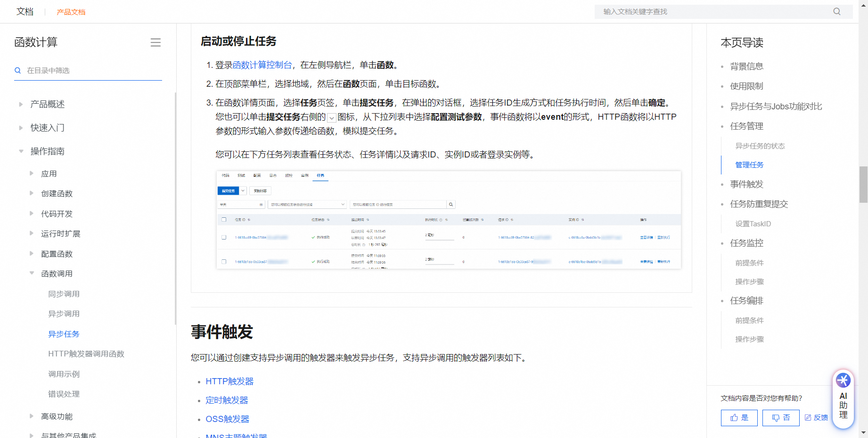Jump to 异步任务与Jobs功能对比 section
Viewport: 868px width, 438px height.
pyautogui.click(x=776, y=107)
